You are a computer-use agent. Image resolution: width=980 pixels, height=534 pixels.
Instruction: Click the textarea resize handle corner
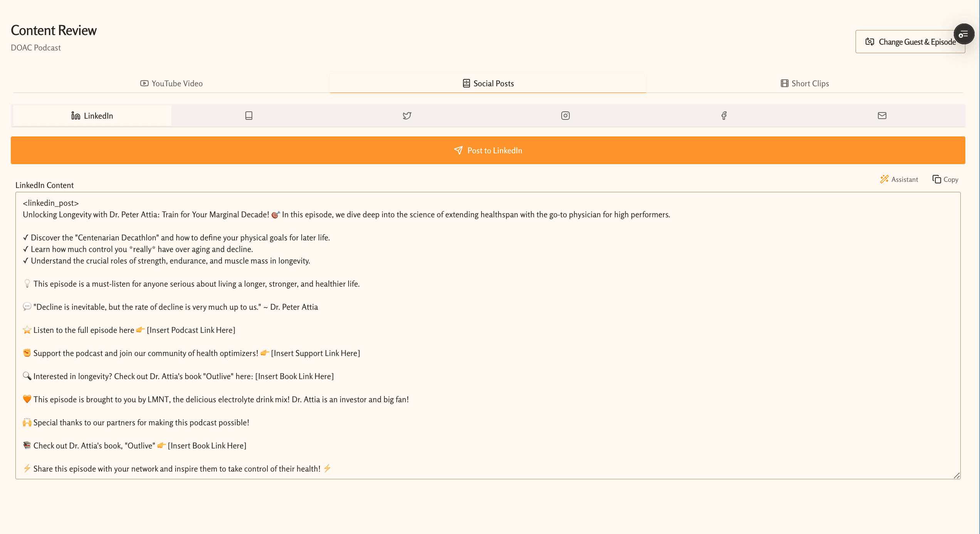[957, 475]
